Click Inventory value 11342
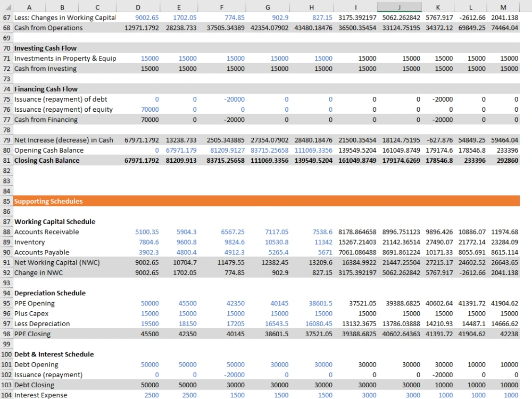The height and width of the screenshot is (399, 532). [312, 242]
